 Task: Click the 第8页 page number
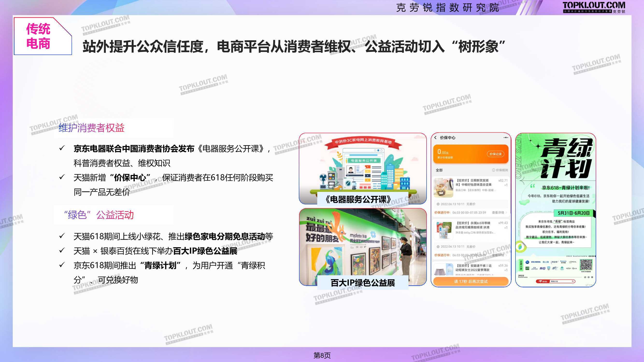pyautogui.click(x=322, y=355)
